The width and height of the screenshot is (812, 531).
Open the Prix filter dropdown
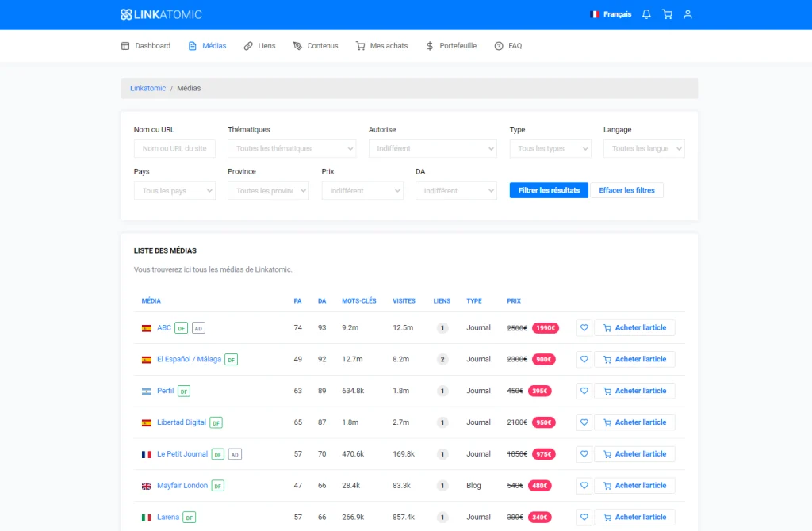tap(362, 190)
